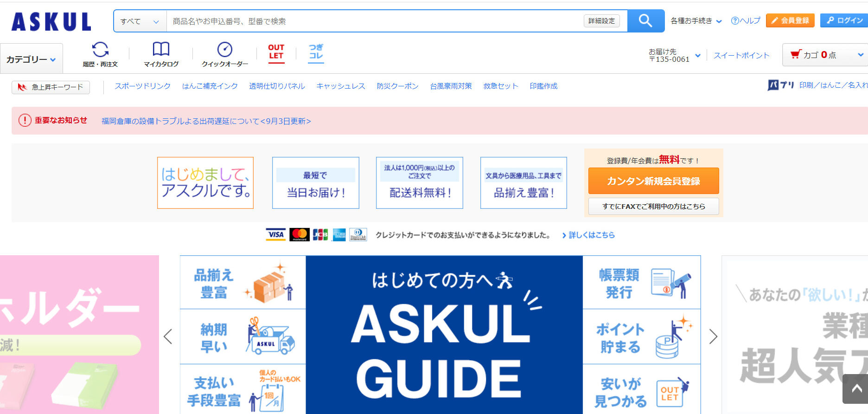868x414 pixels.
Task: Click the つぎコレ icon
Action: coord(316,52)
